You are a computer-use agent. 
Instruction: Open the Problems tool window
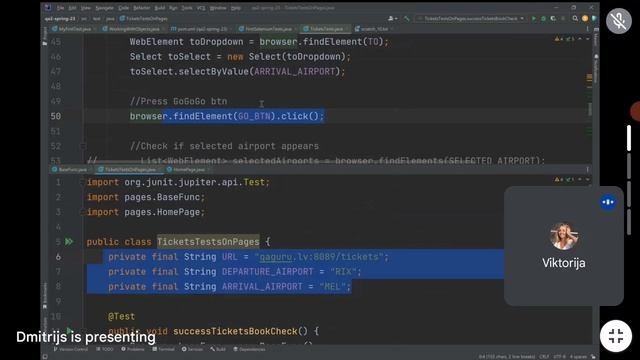[x=133, y=349]
